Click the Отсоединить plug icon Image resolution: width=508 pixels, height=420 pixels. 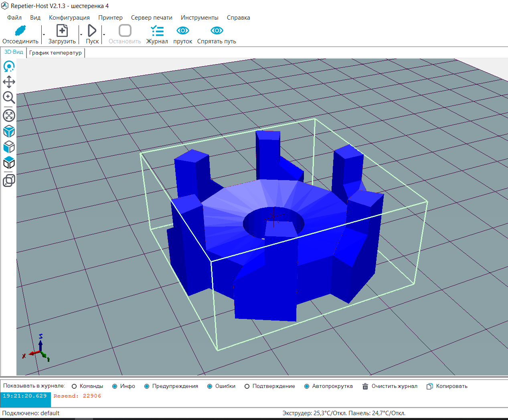pyautogui.click(x=20, y=31)
